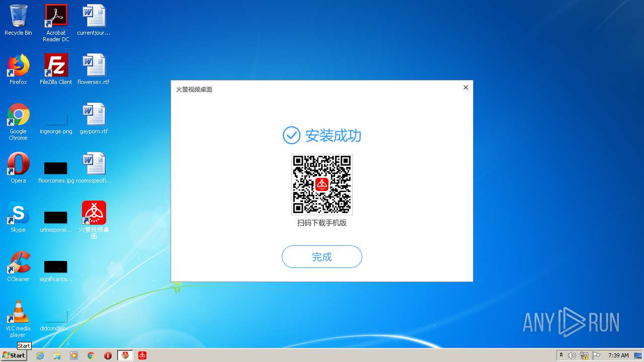Click the QR code image
Image resolution: width=644 pixels, height=362 pixels.
pyautogui.click(x=322, y=185)
